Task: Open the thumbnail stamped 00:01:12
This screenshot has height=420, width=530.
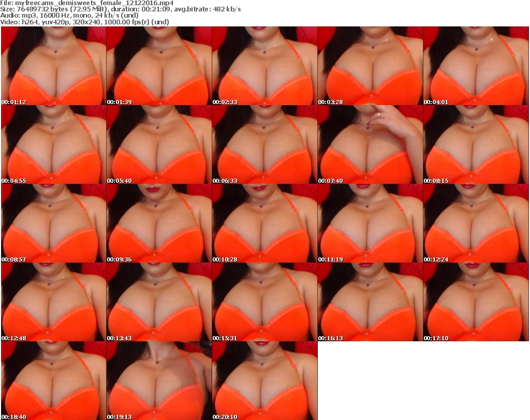Action: pos(53,66)
